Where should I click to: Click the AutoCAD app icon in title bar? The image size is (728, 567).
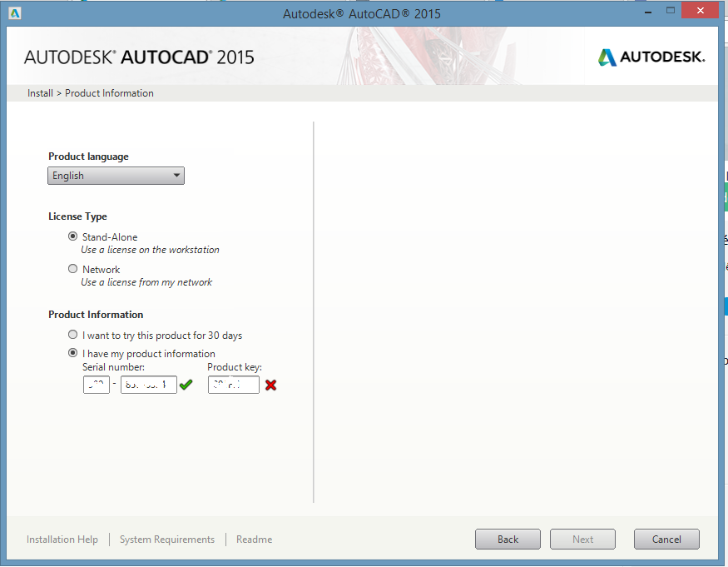(15, 13)
